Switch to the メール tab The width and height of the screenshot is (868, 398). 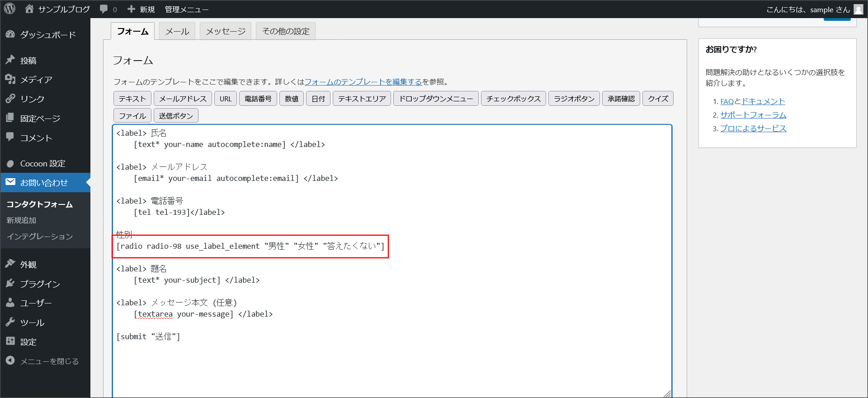(177, 31)
